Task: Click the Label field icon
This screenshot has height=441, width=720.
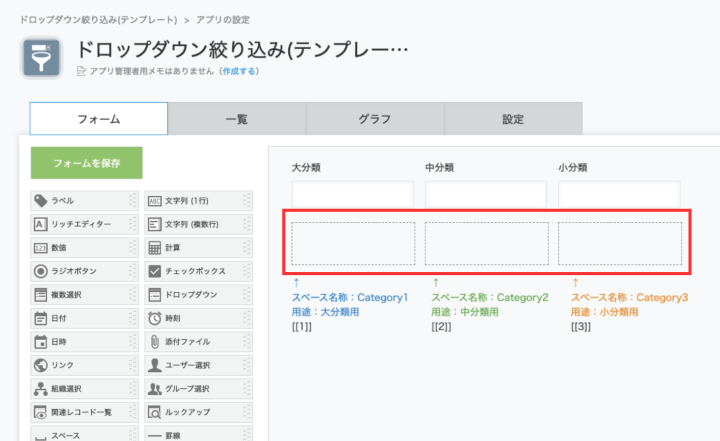Action: pyautogui.click(x=41, y=200)
